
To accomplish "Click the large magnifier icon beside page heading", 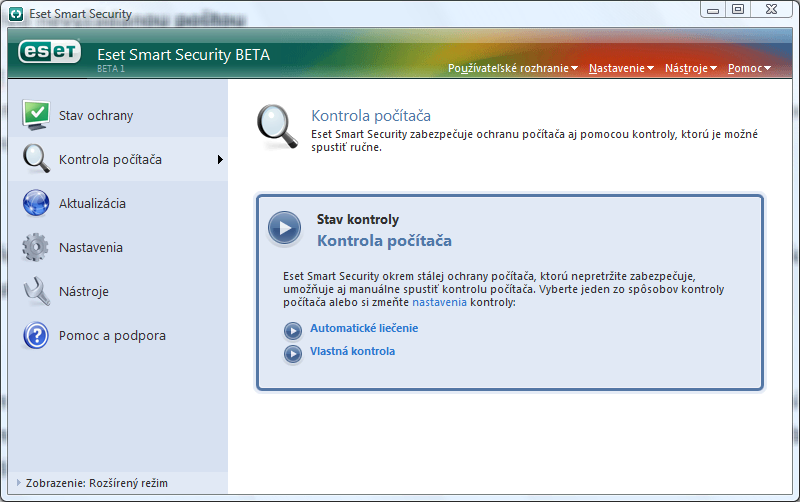I will click(278, 127).
